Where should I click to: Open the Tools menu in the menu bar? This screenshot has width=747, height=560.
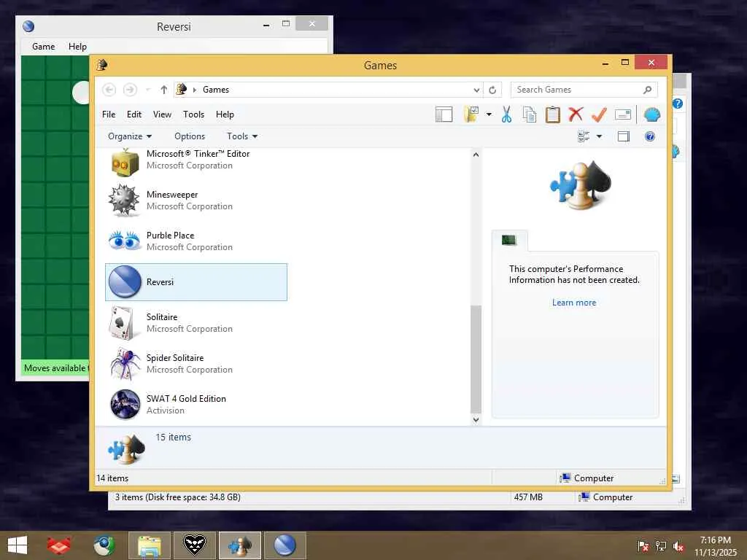tap(193, 114)
